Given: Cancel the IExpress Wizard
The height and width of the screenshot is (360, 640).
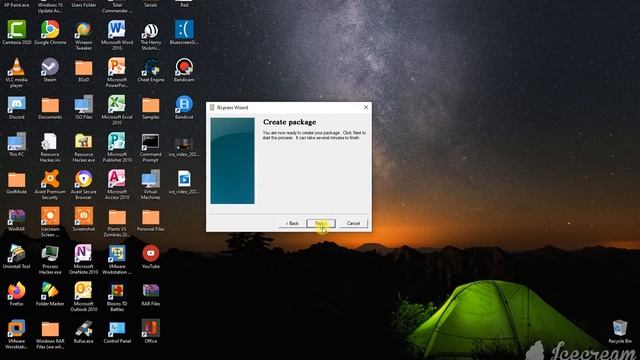Looking at the screenshot, I should pyautogui.click(x=353, y=223).
